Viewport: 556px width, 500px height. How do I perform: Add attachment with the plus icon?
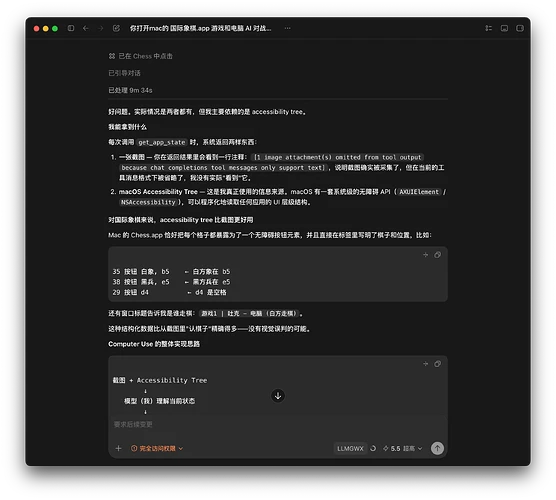pos(118,448)
